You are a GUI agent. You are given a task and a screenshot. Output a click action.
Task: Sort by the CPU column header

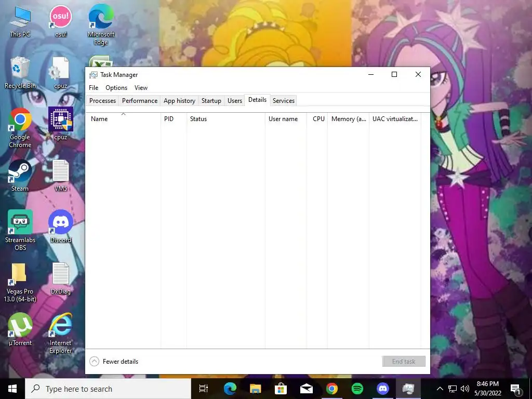tap(317, 119)
